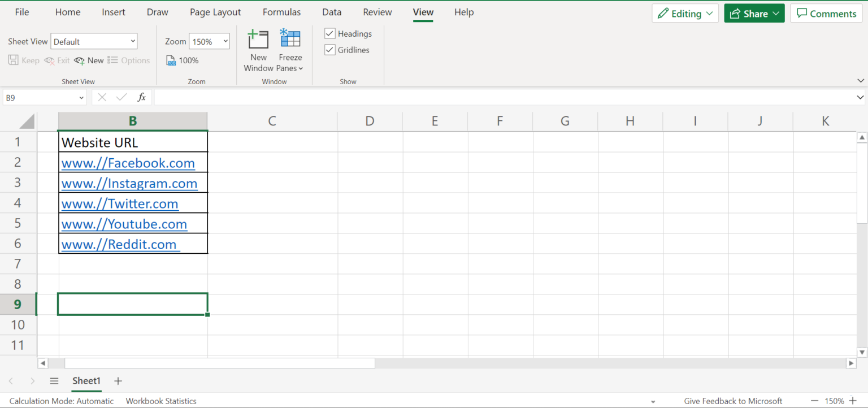Open the Sheet View dropdown
The image size is (868, 408).
pyautogui.click(x=94, y=41)
